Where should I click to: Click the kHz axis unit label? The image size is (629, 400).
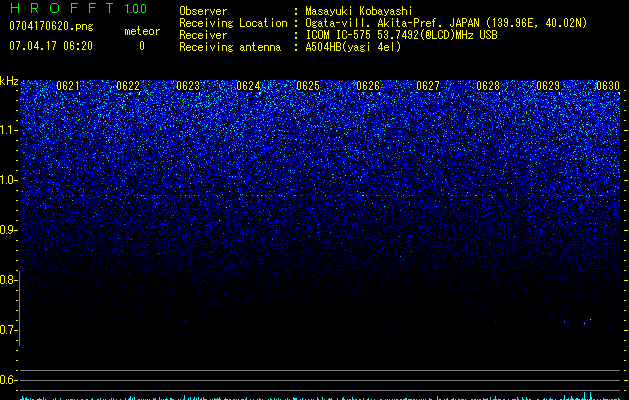pyautogui.click(x=9, y=82)
